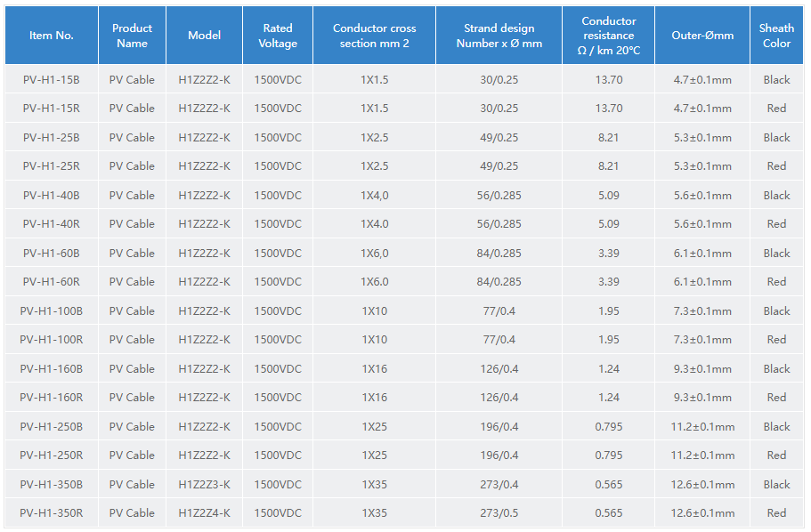Screen dimensions: 811x532
Task: Select the 1X16 cross section for PV-H1-160B
Action: click(x=374, y=369)
